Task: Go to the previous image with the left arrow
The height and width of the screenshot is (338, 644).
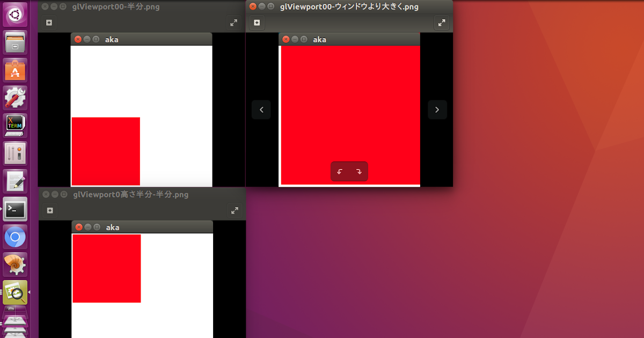Action: click(261, 109)
